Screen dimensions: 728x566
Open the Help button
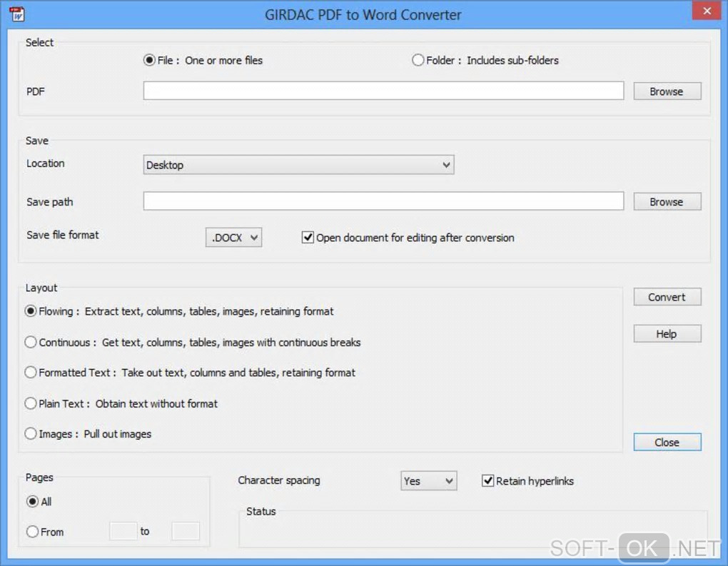[667, 333]
